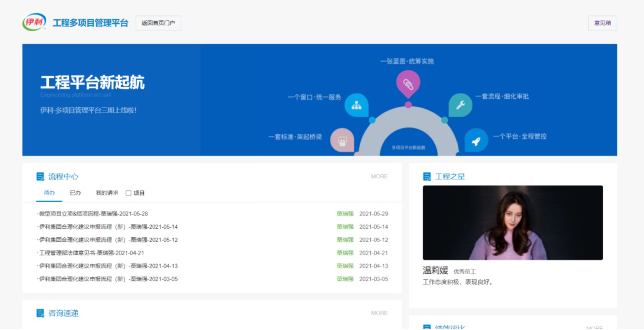Click the blue rocket icon
644x330 pixels.
[476, 140]
